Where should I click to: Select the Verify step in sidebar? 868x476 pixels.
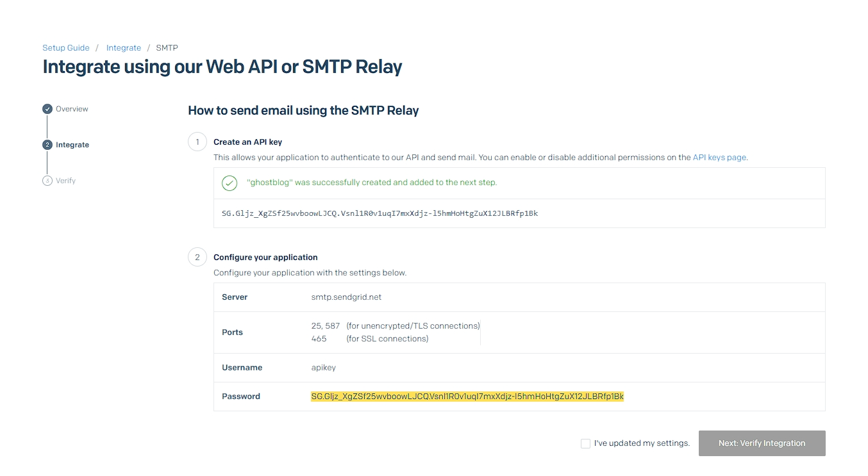point(65,181)
